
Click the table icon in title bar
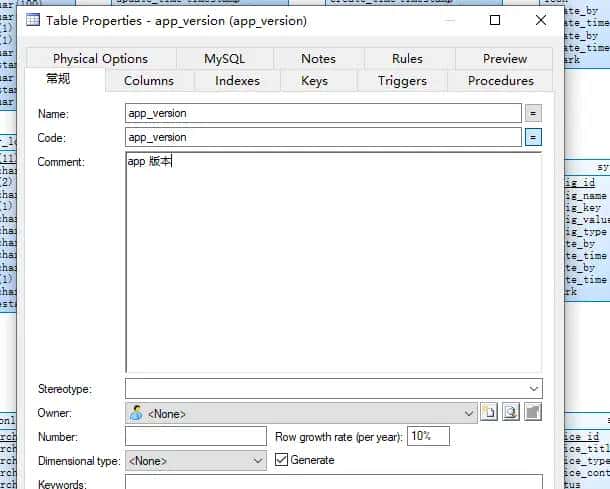click(33, 20)
